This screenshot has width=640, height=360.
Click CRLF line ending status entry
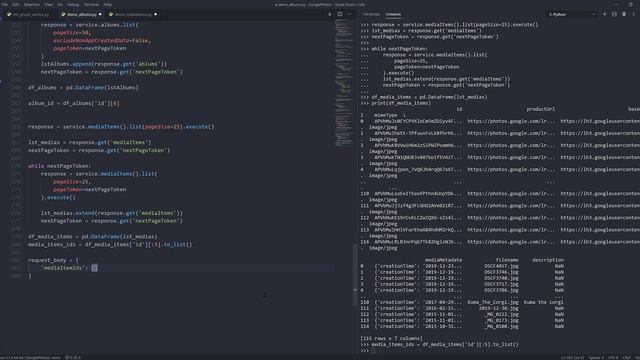point(627,358)
